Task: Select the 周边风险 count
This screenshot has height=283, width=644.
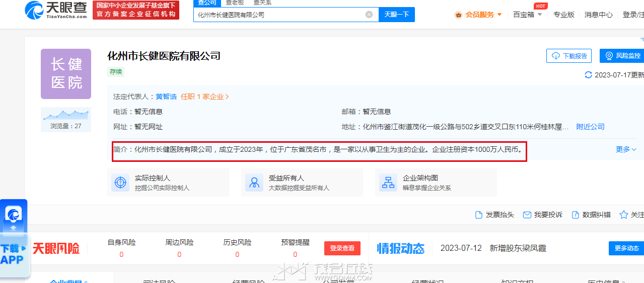Action: point(179,254)
